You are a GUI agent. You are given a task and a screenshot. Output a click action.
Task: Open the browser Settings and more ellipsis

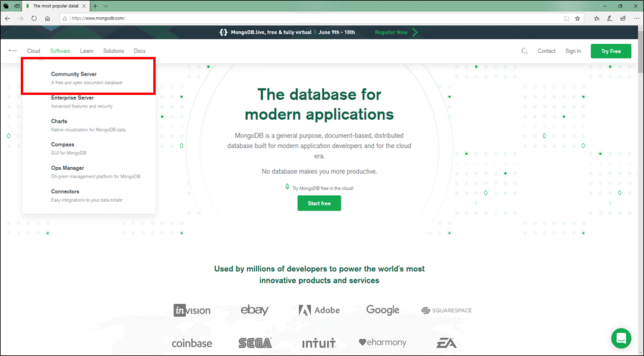(636, 18)
